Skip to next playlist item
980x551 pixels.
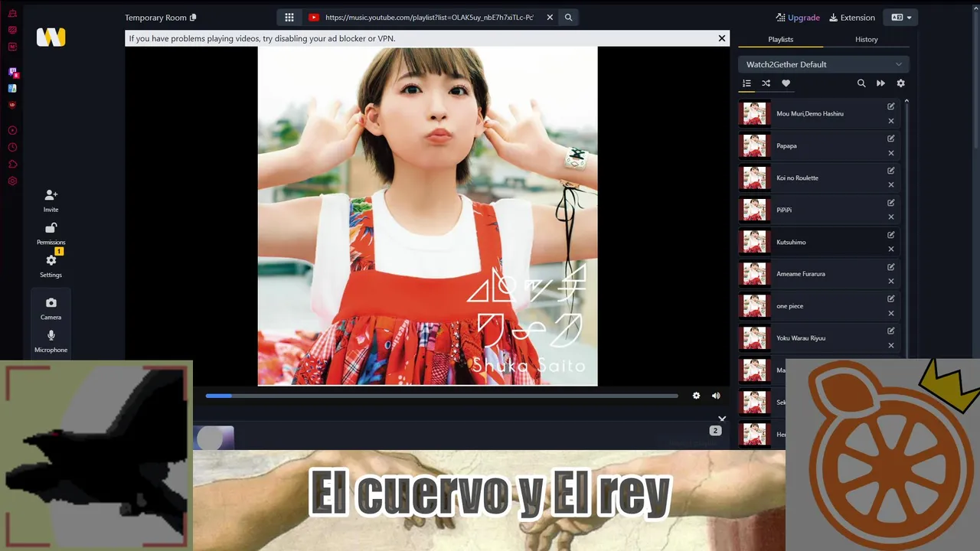[880, 83]
